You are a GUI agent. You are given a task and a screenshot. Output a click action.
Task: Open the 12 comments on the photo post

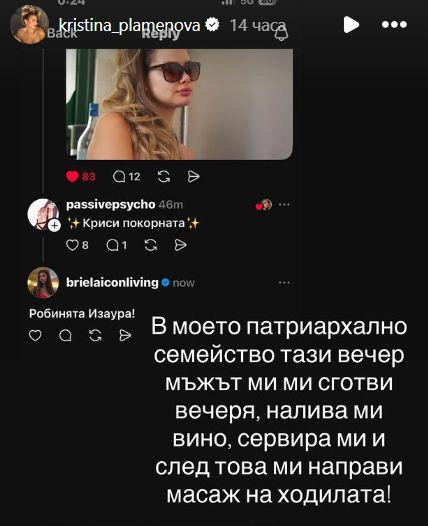pyautogui.click(x=126, y=176)
